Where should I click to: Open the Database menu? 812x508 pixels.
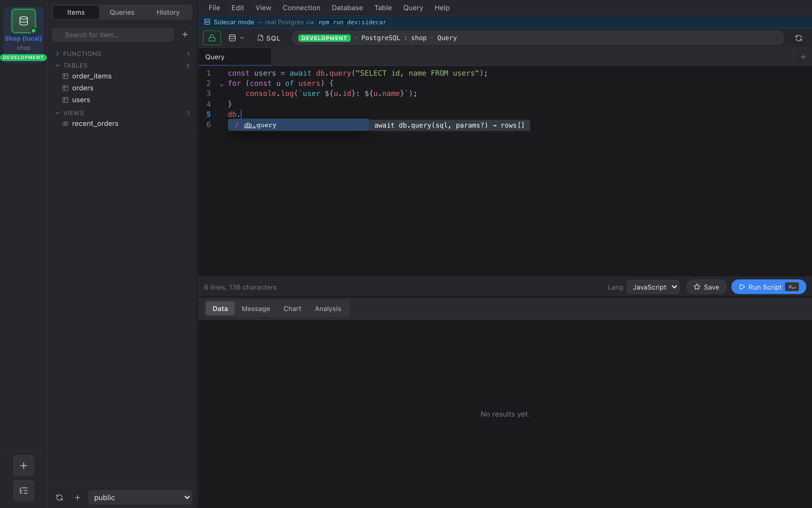[x=347, y=8]
